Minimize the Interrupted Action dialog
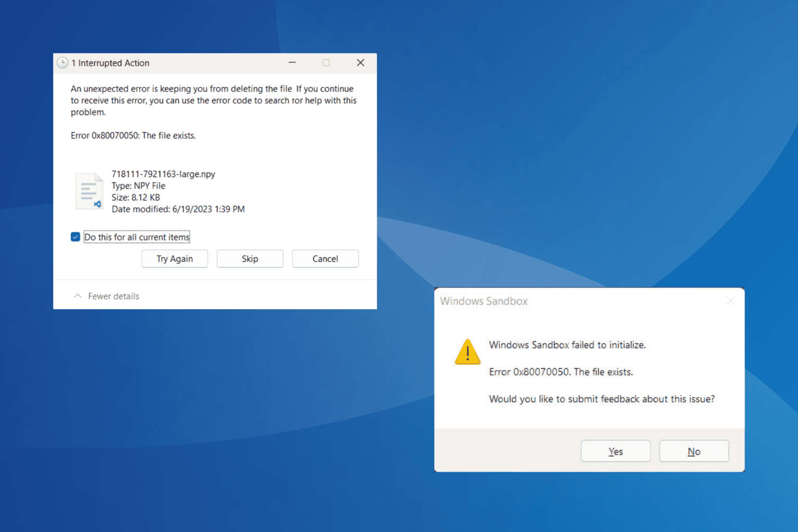The height and width of the screenshot is (532, 798). click(x=292, y=62)
